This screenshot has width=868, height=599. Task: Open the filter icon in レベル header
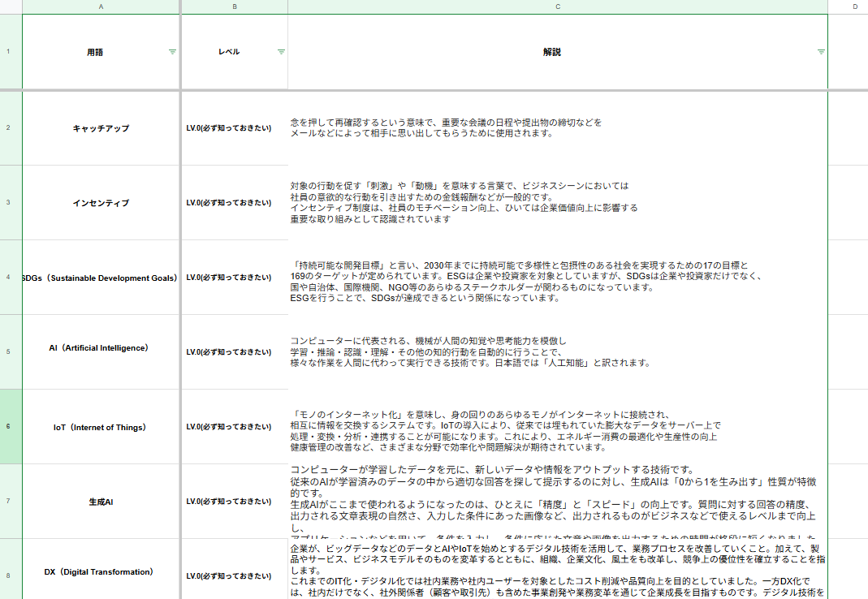click(281, 52)
